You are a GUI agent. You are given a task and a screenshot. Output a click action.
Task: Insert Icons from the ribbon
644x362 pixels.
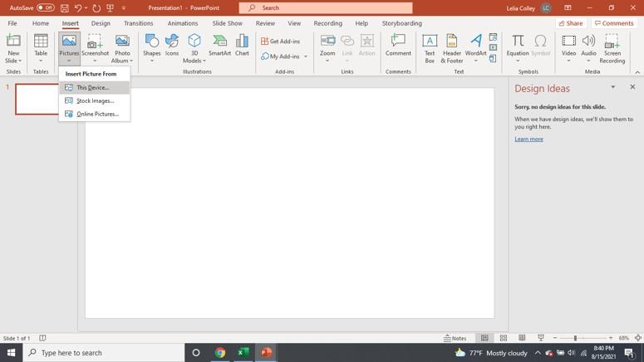tap(172, 45)
